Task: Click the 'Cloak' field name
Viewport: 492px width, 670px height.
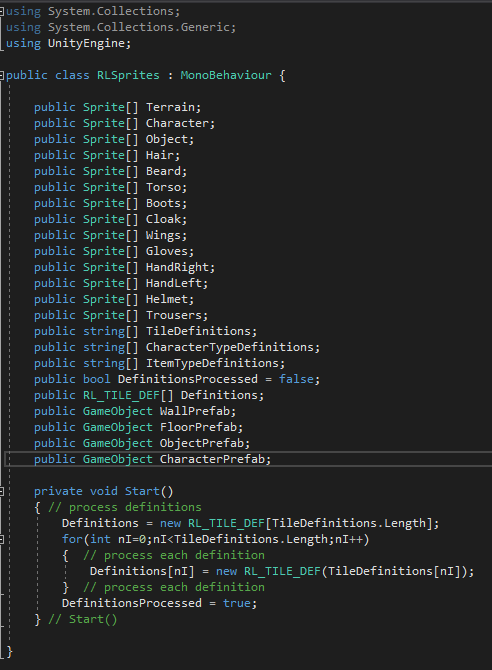Action: tap(164, 219)
